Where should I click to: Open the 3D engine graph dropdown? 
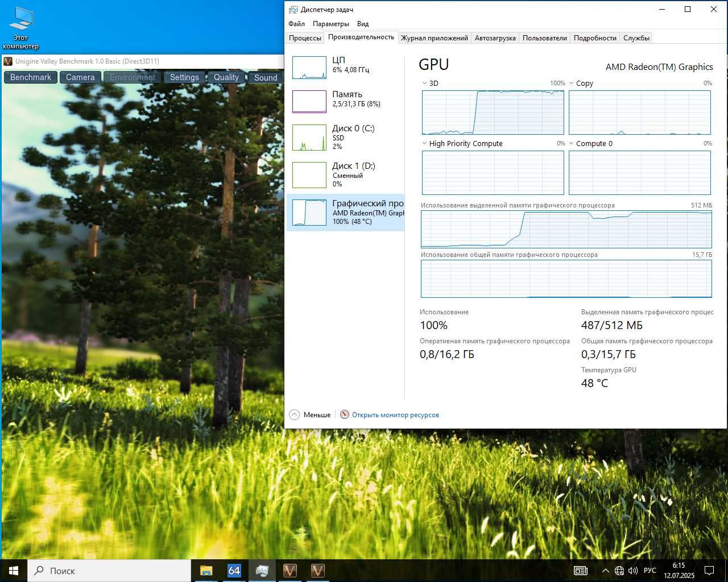click(424, 84)
